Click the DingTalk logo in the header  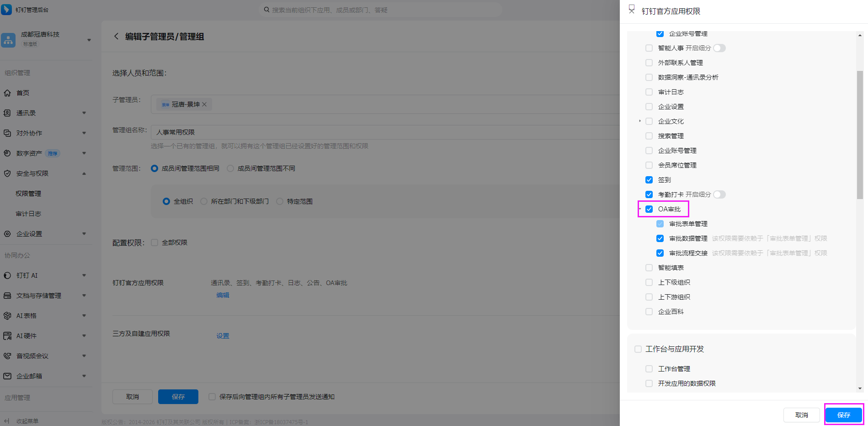pyautogui.click(x=6, y=10)
